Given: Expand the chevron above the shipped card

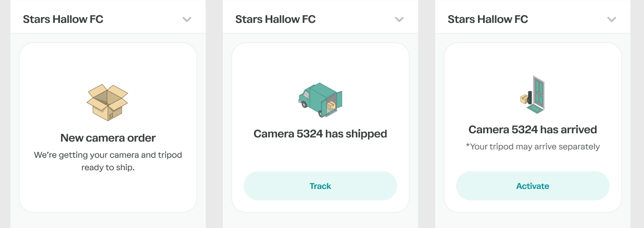Looking at the screenshot, I should coord(399,20).
